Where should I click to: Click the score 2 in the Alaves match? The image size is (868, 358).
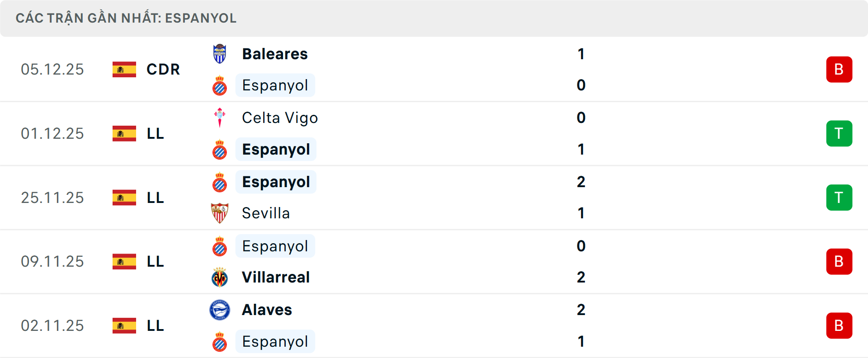coord(581,310)
